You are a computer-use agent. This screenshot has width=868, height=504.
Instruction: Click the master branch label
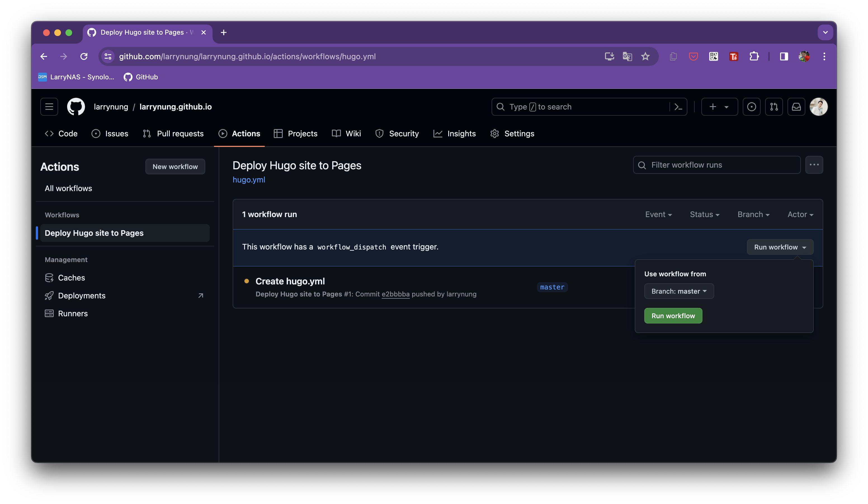click(x=552, y=287)
